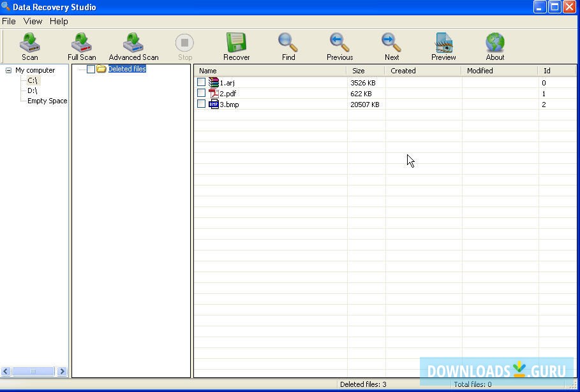Screen dimensions: 580x392
Task: Launch an Advanced Scan
Action: 133,45
